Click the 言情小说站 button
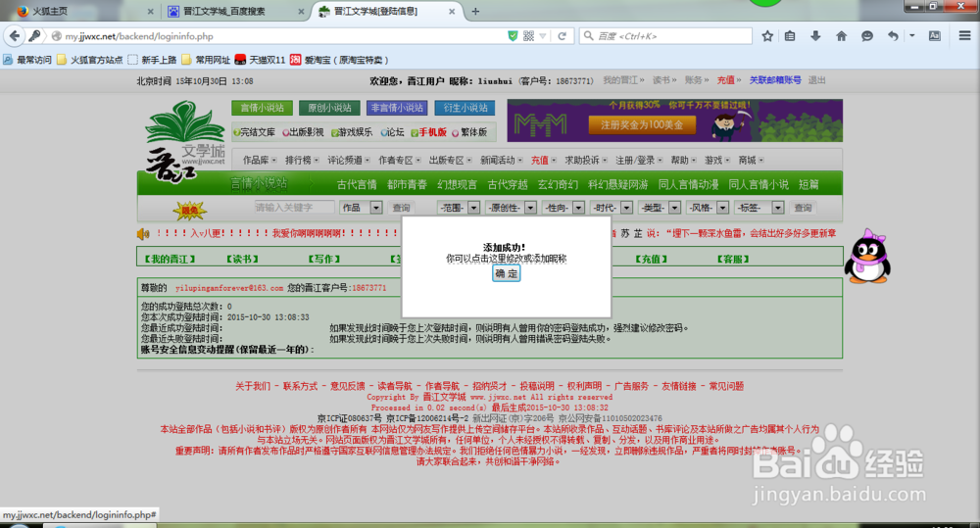980x528 pixels. click(x=263, y=108)
